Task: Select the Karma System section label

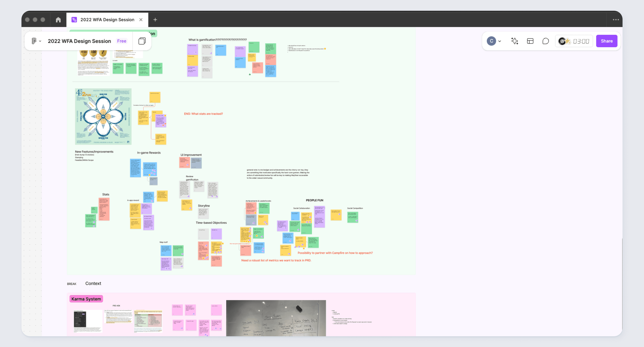Action: (x=86, y=299)
